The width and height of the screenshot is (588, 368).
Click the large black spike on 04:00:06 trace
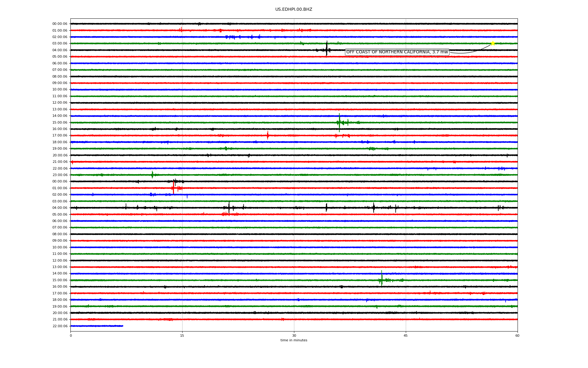tap(327, 49)
